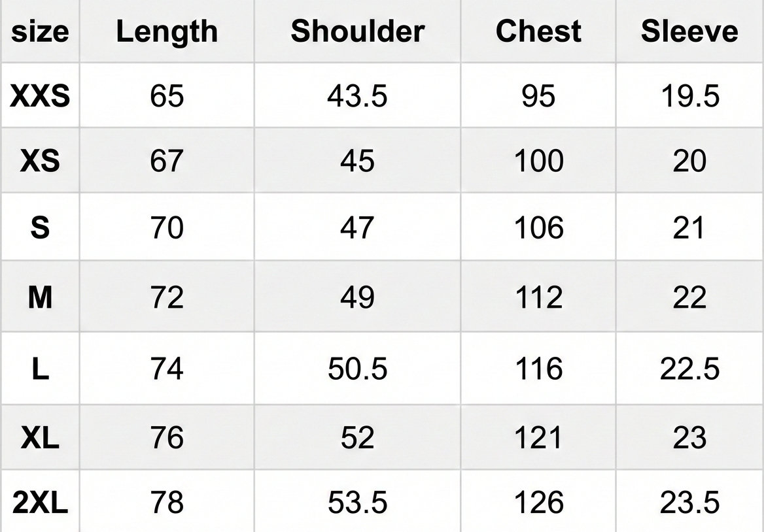Click the size header cell

[x=40, y=31]
